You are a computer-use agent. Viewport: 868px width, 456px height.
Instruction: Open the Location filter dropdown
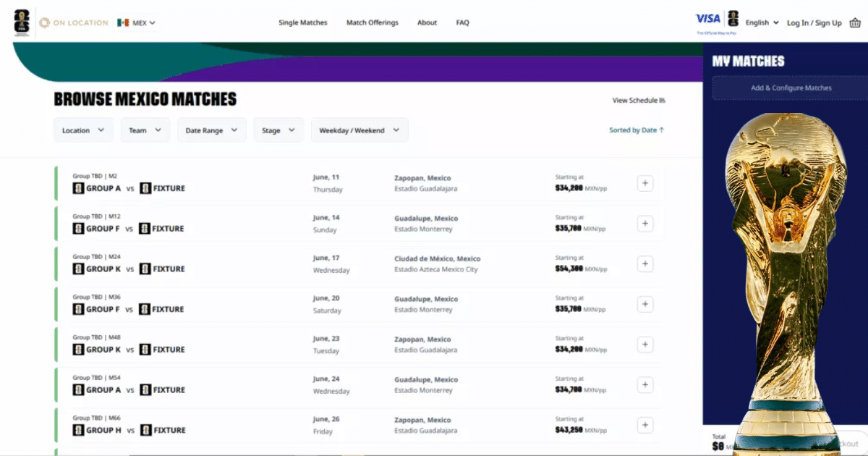[x=83, y=130]
